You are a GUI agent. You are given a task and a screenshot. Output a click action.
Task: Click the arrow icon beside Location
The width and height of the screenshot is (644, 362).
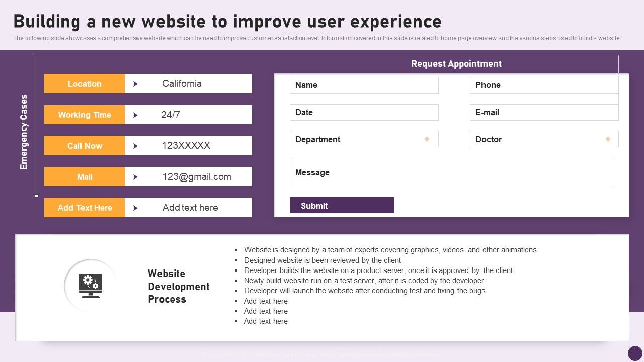coord(135,84)
